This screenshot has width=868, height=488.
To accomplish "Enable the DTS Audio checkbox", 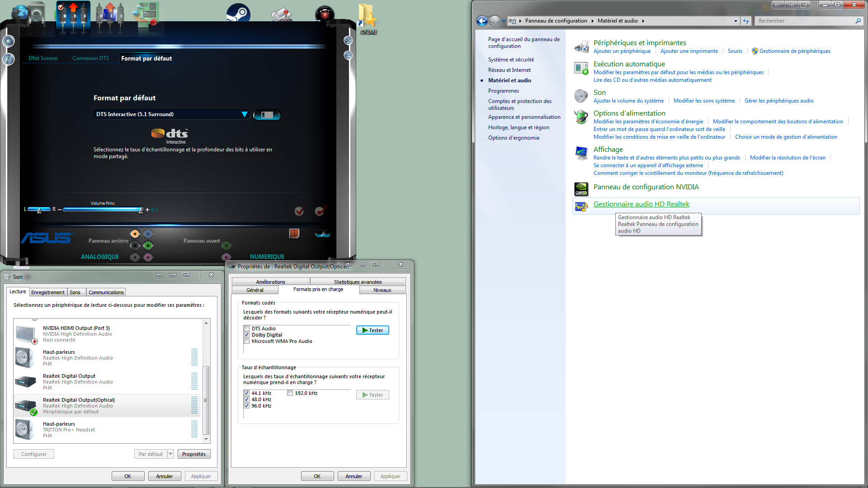I will [x=247, y=328].
